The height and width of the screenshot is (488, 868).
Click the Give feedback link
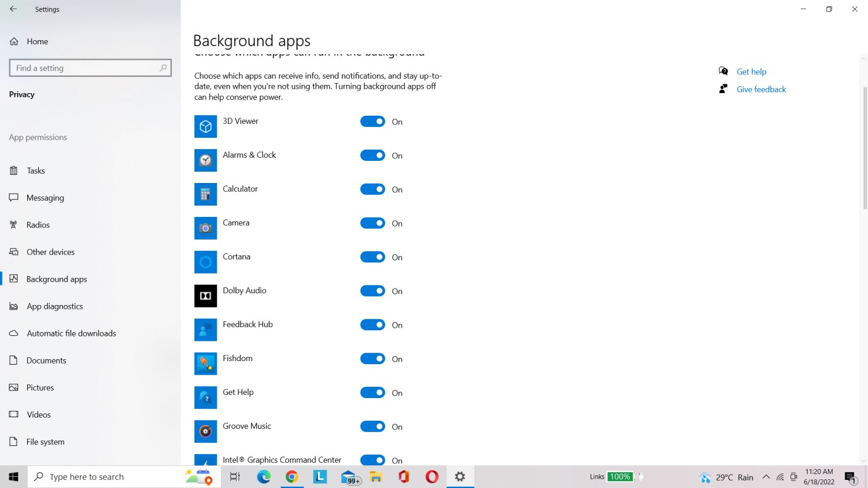click(761, 89)
